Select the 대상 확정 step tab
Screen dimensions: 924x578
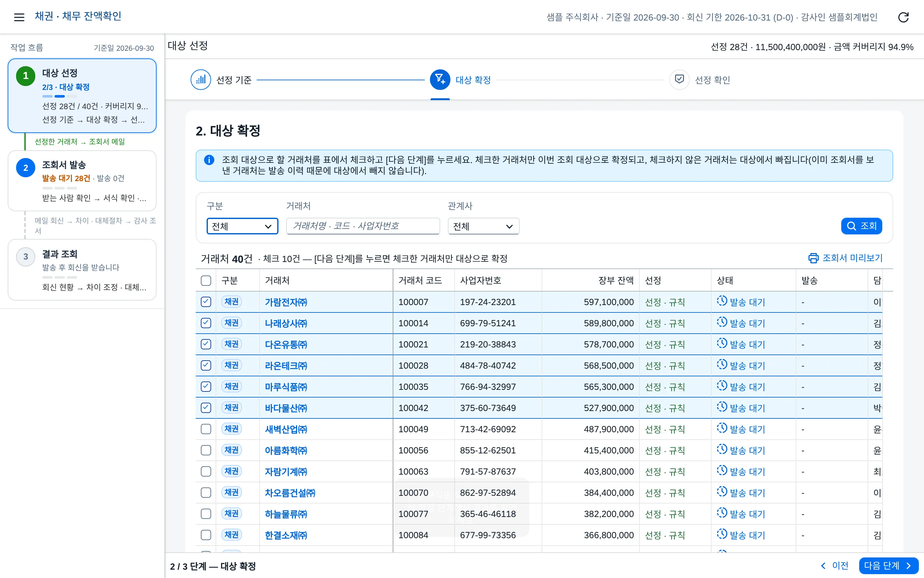coord(461,80)
